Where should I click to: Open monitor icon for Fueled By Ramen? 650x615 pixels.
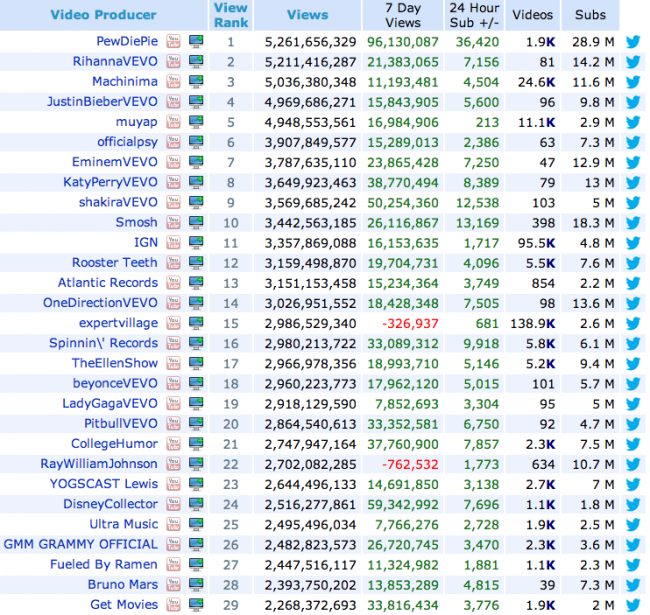196,564
